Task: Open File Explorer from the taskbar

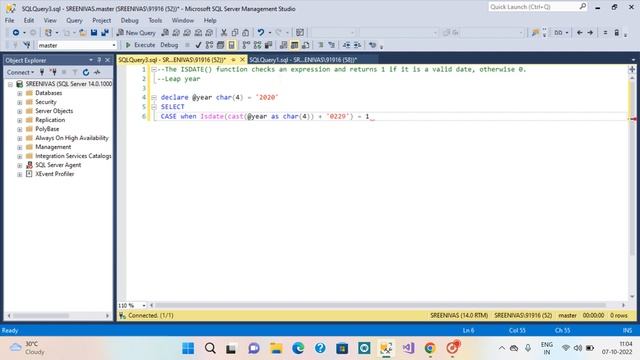Action: pos(276,348)
